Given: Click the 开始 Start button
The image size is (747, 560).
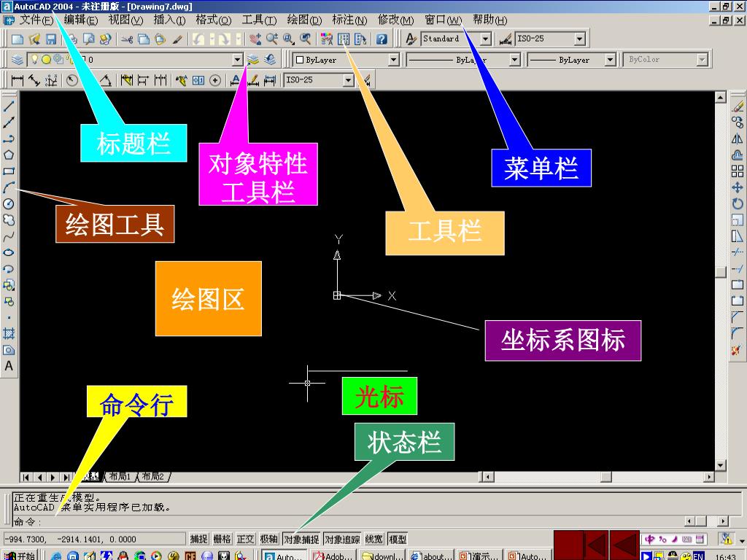Looking at the screenshot, I should 19,555.
